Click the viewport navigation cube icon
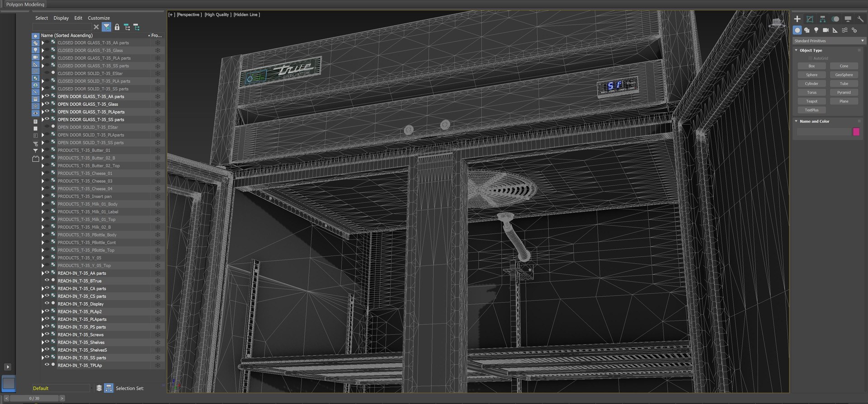This screenshot has width=868, height=404. (x=777, y=23)
